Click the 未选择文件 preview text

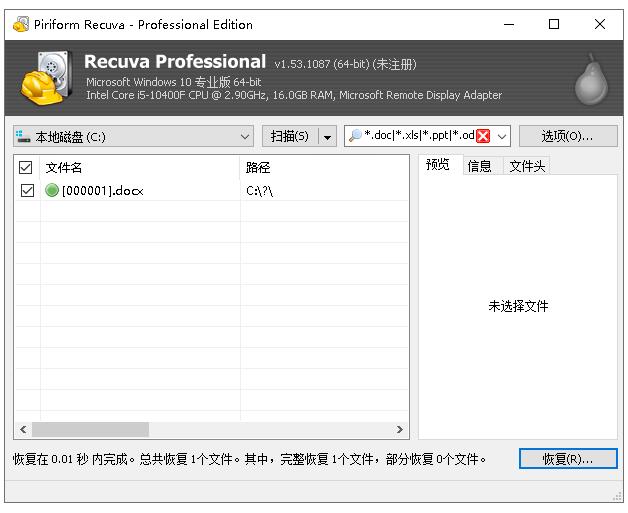(x=518, y=306)
